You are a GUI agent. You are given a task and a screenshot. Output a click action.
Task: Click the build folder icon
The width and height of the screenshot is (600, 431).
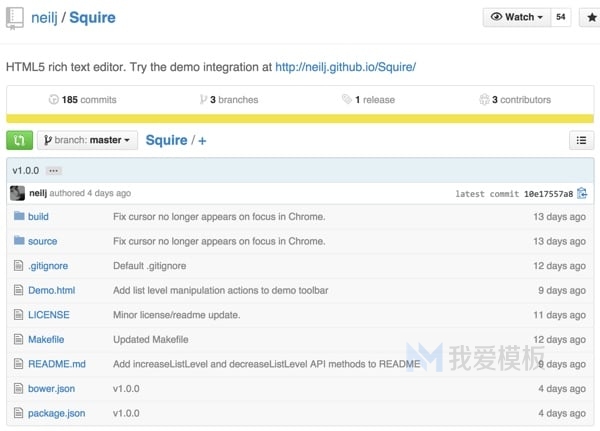(x=19, y=216)
